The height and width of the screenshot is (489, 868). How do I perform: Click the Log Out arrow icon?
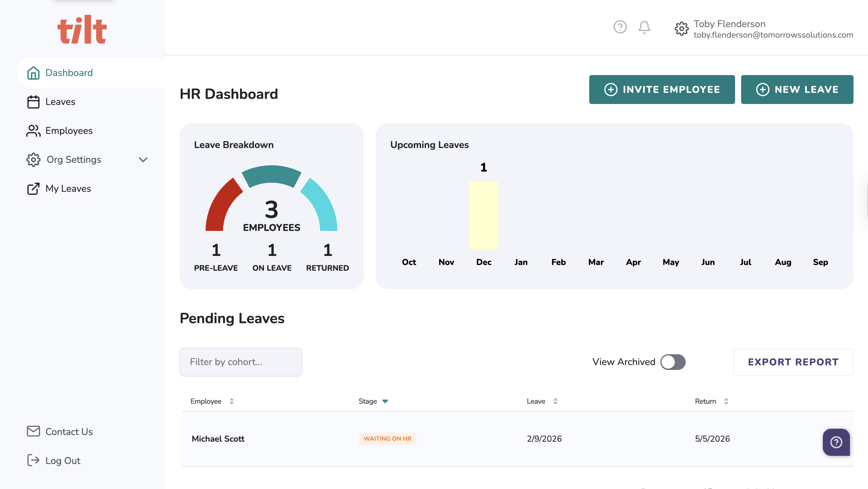point(33,460)
